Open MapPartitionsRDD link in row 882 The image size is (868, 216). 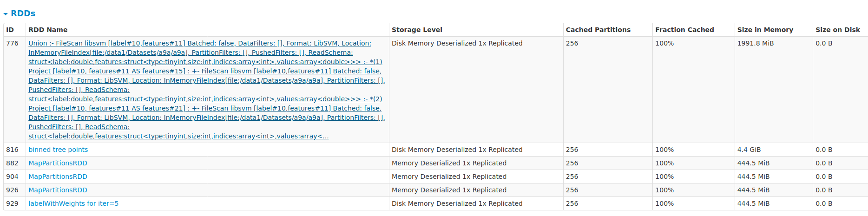pos(58,163)
